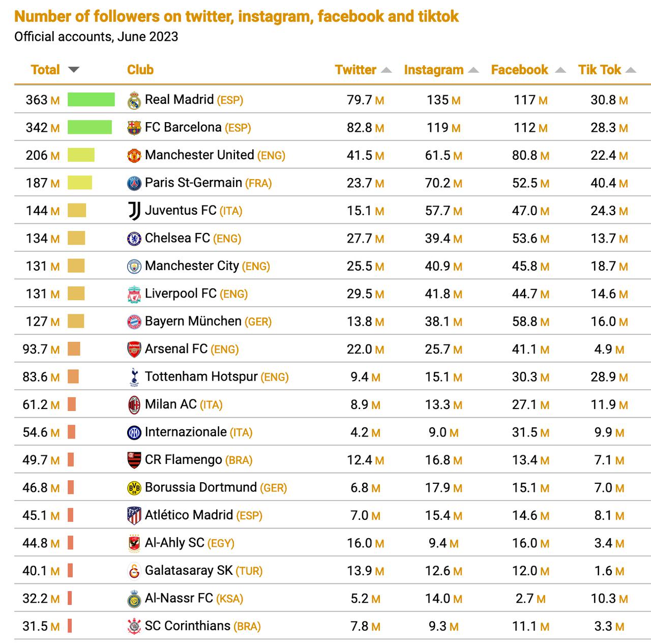651x644 pixels.
Task: Click the Liverpool FC badge
Action: (134, 294)
